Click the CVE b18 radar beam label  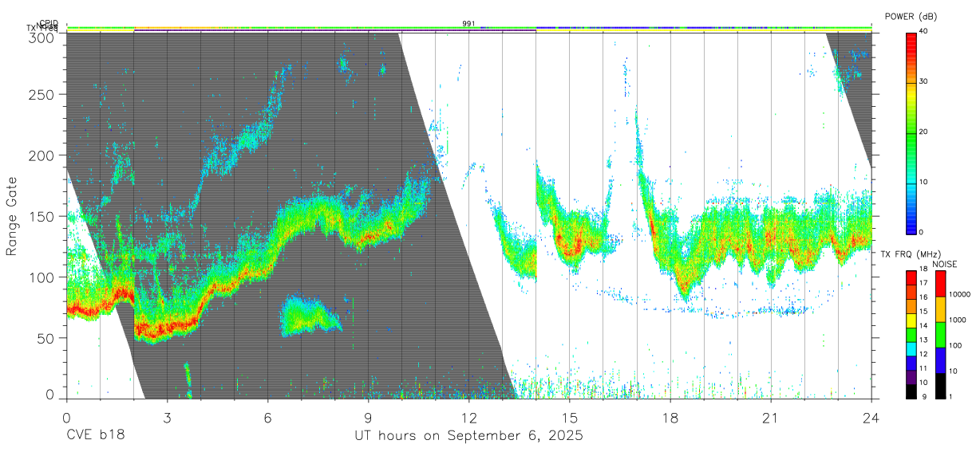click(96, 436)
